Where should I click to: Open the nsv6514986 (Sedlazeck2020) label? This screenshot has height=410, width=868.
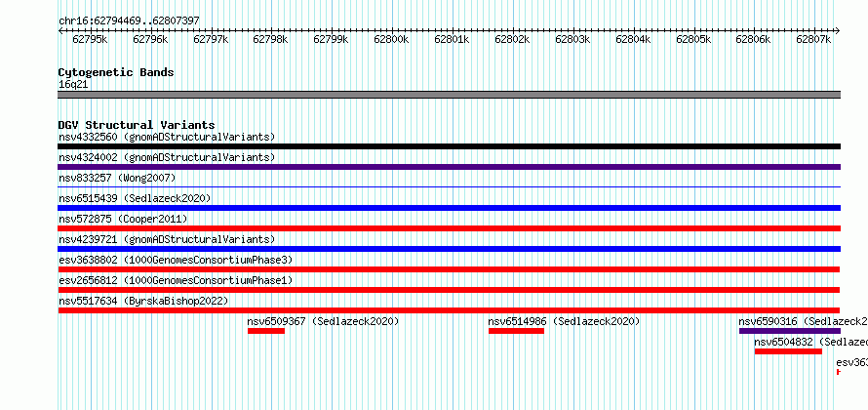coord(564,321)
